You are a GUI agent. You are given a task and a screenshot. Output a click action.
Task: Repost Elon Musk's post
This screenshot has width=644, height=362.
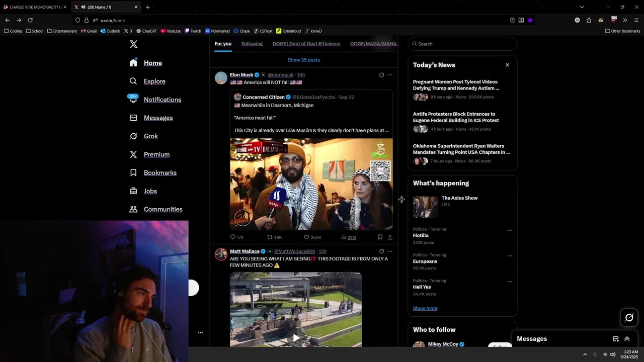(x=274, y=237)
